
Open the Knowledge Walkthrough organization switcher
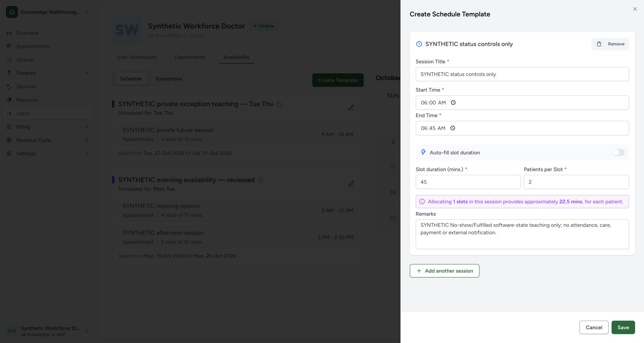(x=48, y=12)
